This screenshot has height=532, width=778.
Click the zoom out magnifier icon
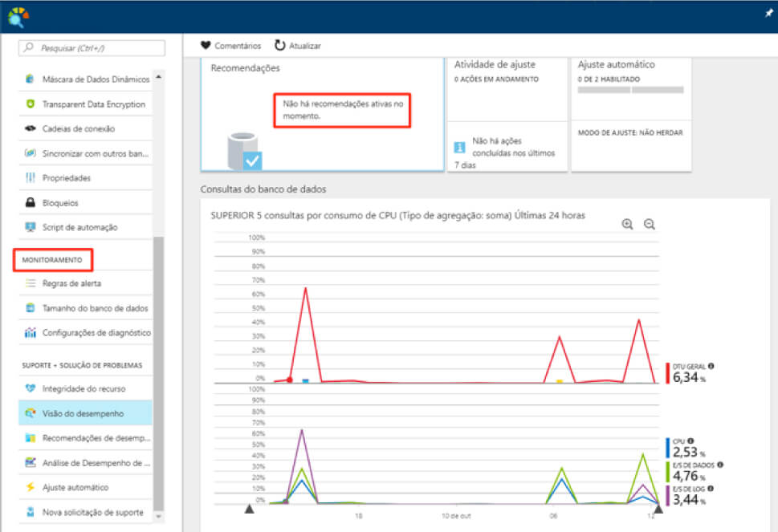[x=650, y=225]
